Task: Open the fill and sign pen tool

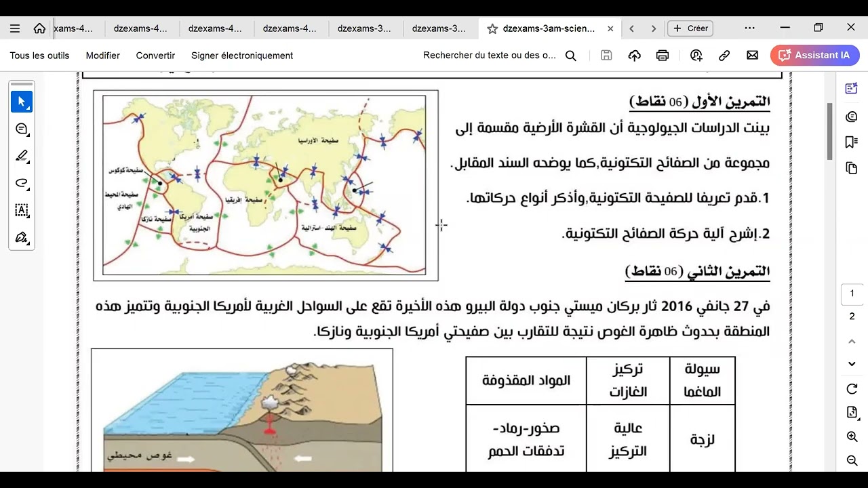Action: click(22, 237)
